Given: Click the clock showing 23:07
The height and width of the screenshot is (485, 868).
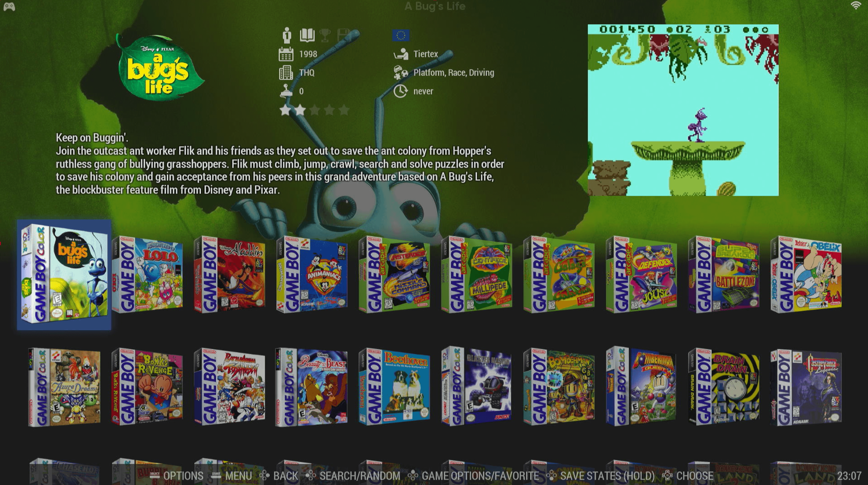Looking at the screenshot, I should (849, 476).
